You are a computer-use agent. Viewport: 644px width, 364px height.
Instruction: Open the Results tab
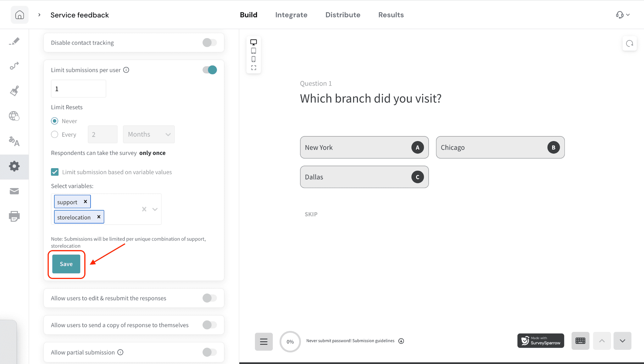391,15
